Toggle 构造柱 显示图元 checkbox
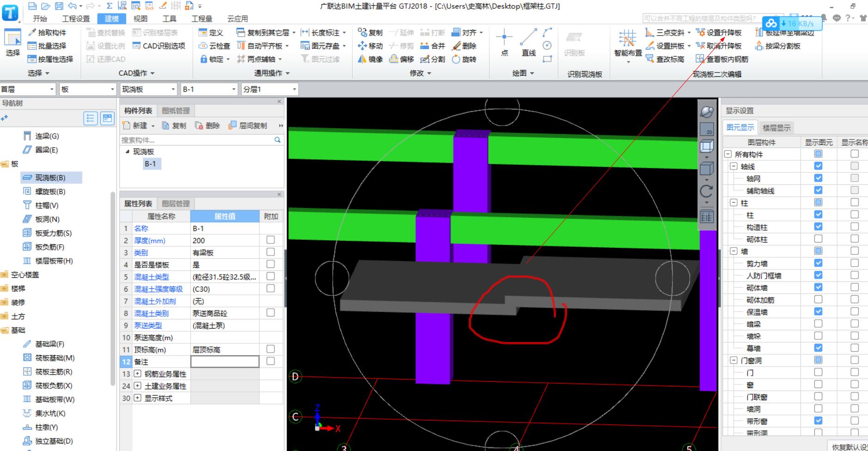Image resolution: width=868 pixels, height=451 pixels. [x=818, y=226]
